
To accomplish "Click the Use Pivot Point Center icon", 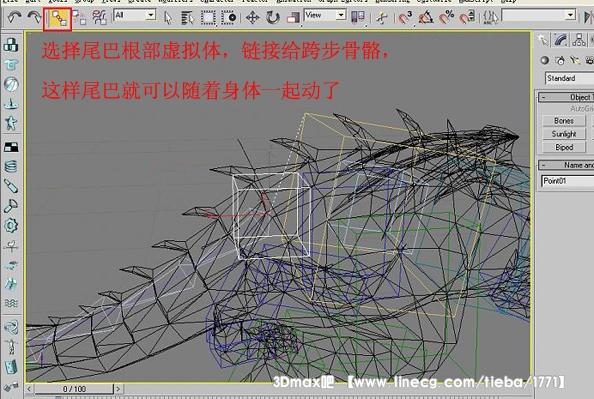I will pos(358,17).
